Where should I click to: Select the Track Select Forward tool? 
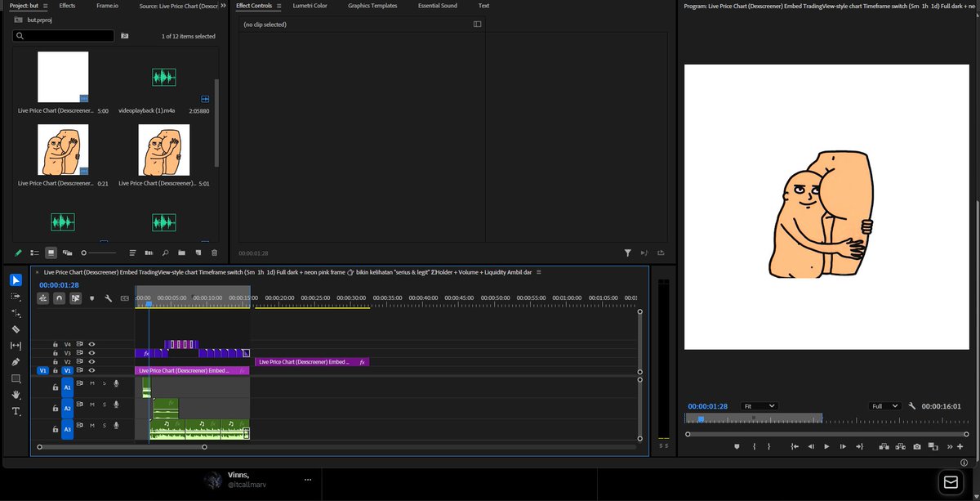16,296
